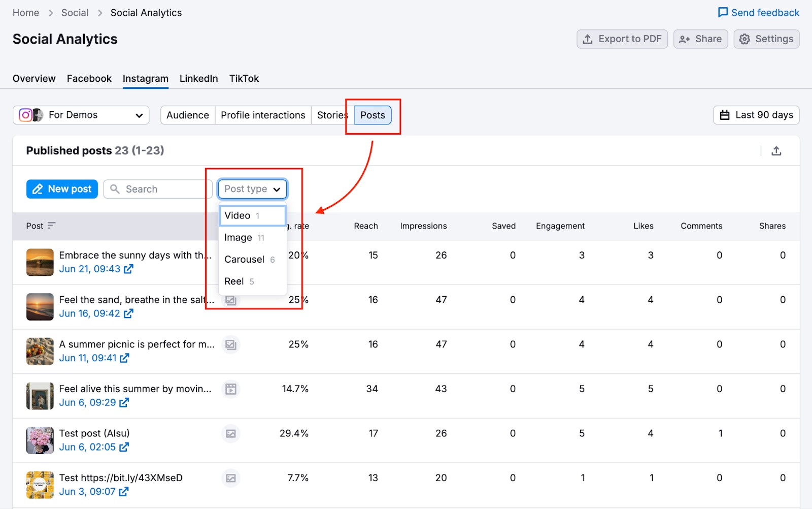Click the Settings gear icon
Viewport: 812px width, 509px height.
coord(745,39)
